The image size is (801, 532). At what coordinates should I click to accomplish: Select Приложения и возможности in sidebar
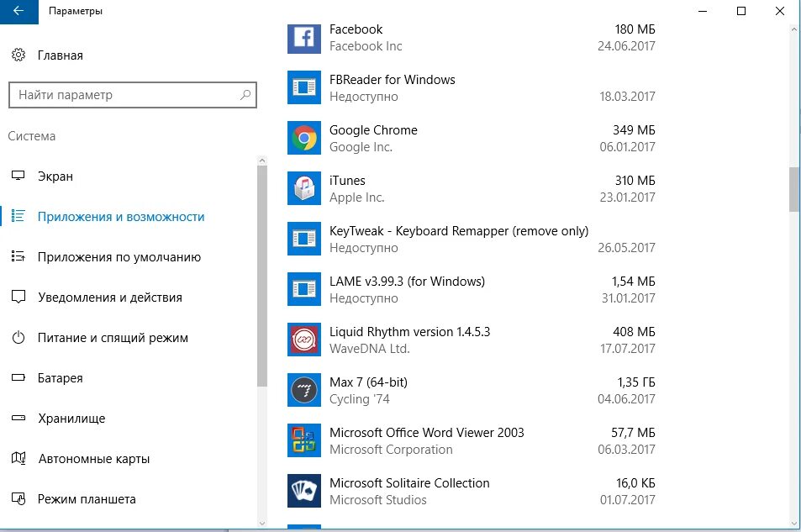click(121, 217)
